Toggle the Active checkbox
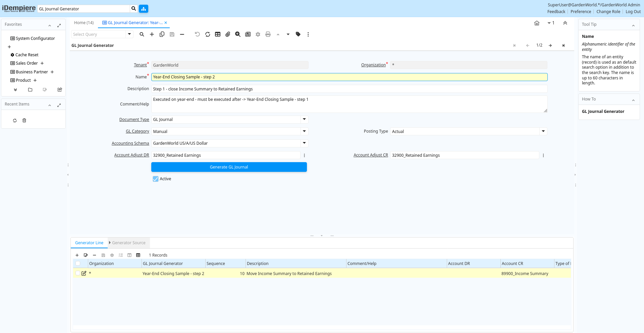 pyautogui.click(x=156, y=179)
